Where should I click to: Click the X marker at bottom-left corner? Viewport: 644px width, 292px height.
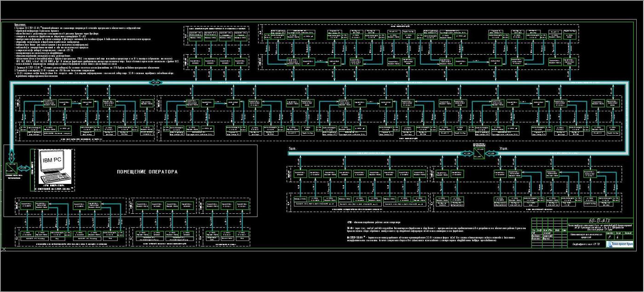(4, 249)
